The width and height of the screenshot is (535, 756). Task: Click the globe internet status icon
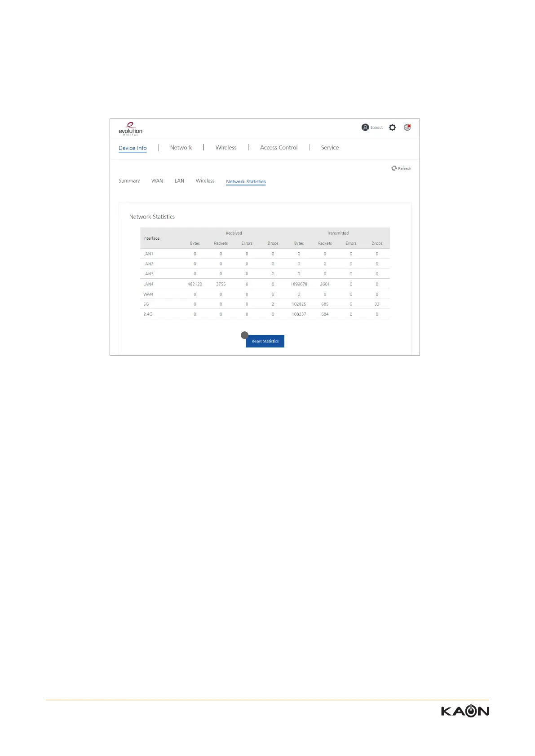(x=407, y=127)
